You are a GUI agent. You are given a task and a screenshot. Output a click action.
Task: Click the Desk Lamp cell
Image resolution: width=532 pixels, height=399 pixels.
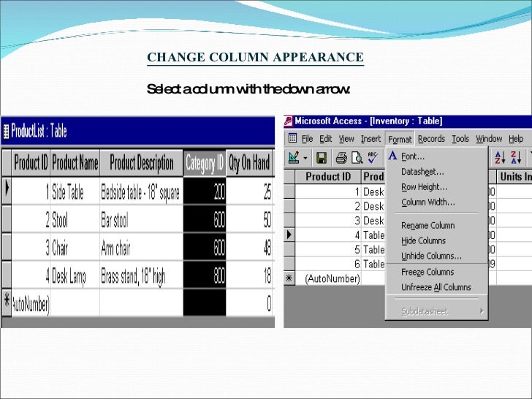point(75,275)
